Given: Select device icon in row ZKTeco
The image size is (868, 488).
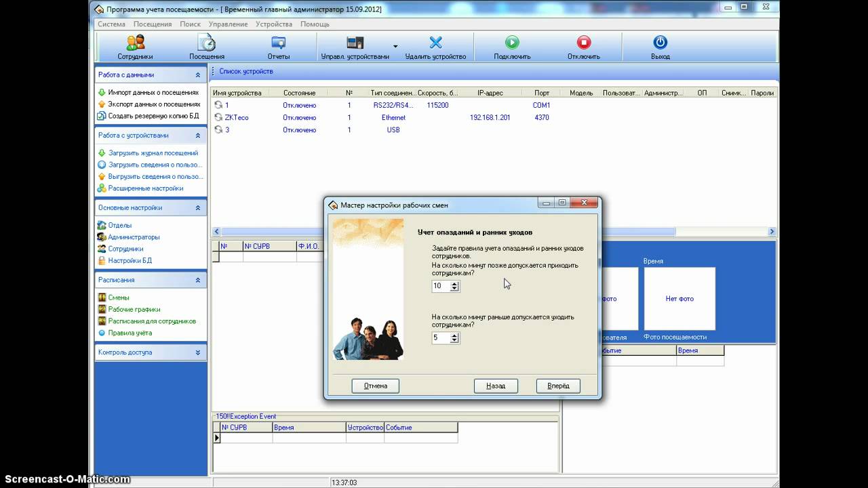Looking at the screenshot, I should [218, 117].
